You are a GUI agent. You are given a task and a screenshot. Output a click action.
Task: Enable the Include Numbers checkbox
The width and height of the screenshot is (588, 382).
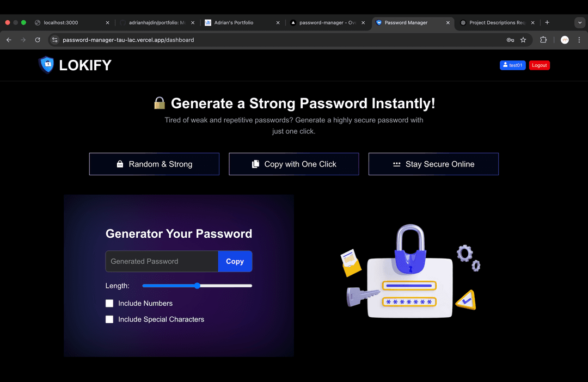(x=109, y=303)
